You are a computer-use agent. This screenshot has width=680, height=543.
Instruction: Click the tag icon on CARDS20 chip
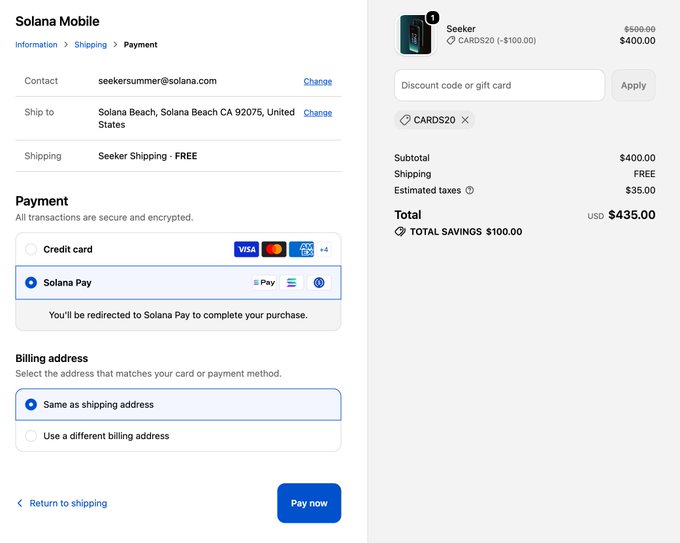(405, 120)
